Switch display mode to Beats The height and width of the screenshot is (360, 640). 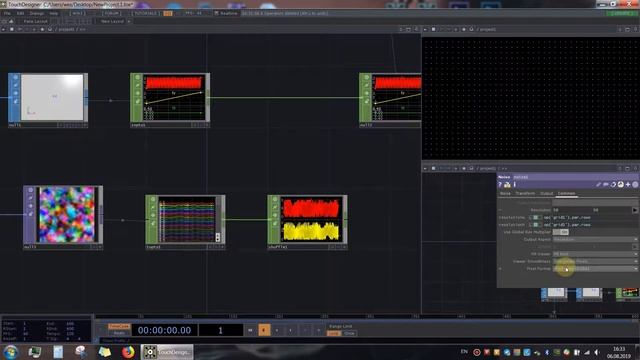click(119, 333)
